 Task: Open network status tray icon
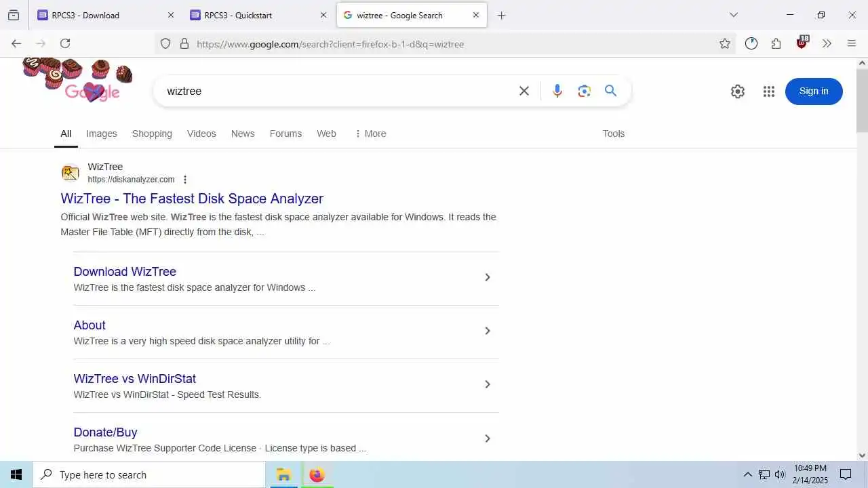[x=764, y=474]
